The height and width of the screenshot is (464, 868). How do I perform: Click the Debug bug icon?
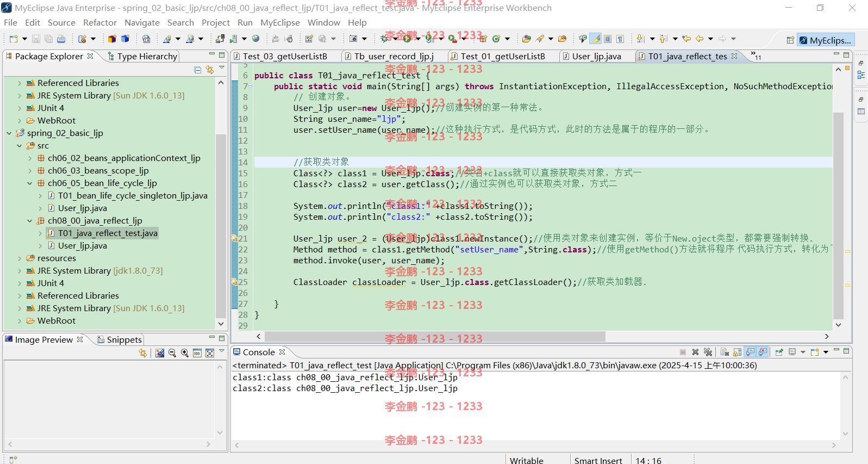[384, 39]
